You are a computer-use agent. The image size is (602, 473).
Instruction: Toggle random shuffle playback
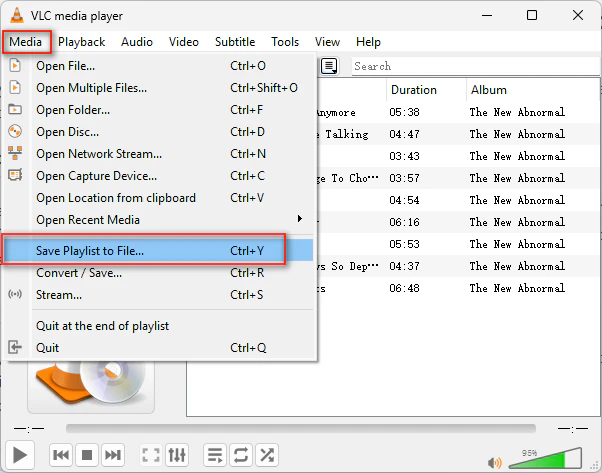coord(267,455)
